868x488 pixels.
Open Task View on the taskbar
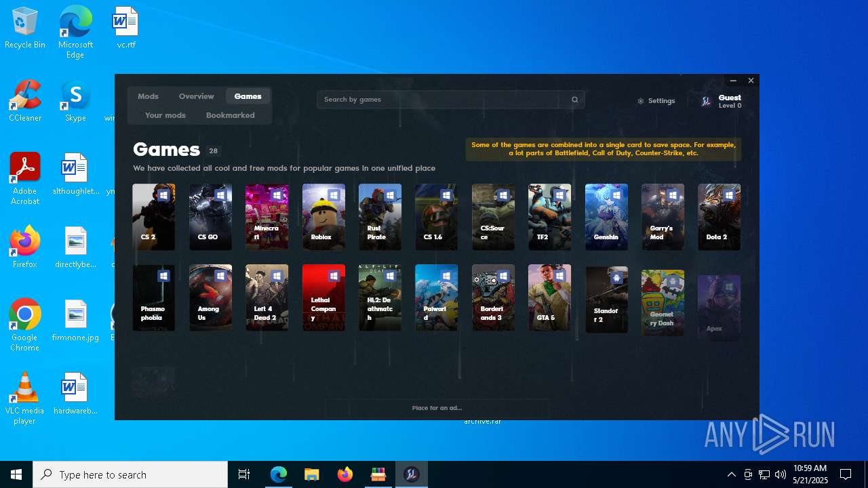coord(244,474)
